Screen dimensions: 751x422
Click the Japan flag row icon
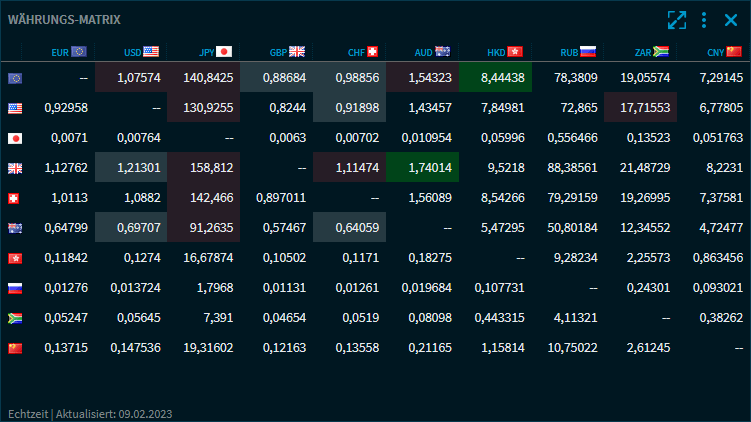15,139
